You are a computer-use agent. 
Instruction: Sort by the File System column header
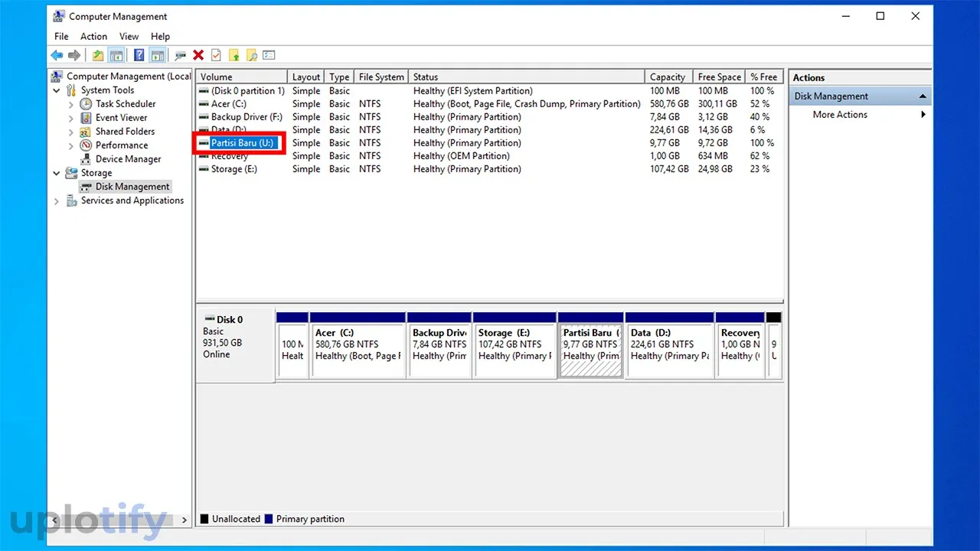[x=381, y=77]
